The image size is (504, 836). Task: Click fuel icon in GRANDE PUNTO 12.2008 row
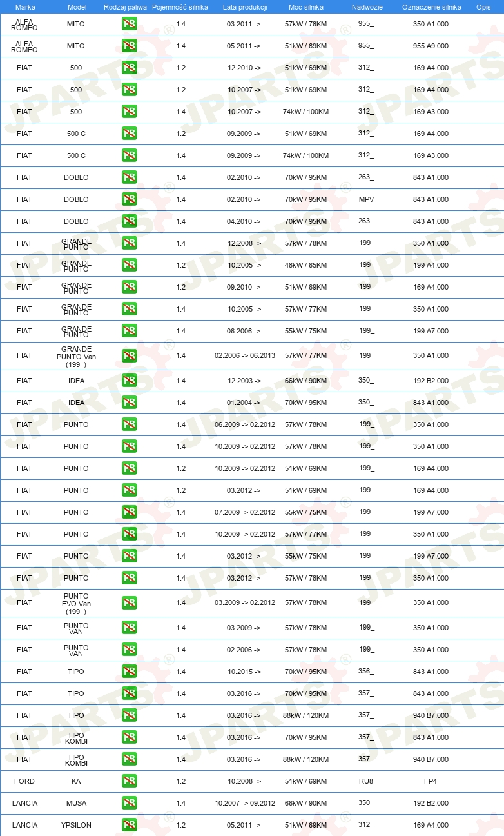pos(129,243)
